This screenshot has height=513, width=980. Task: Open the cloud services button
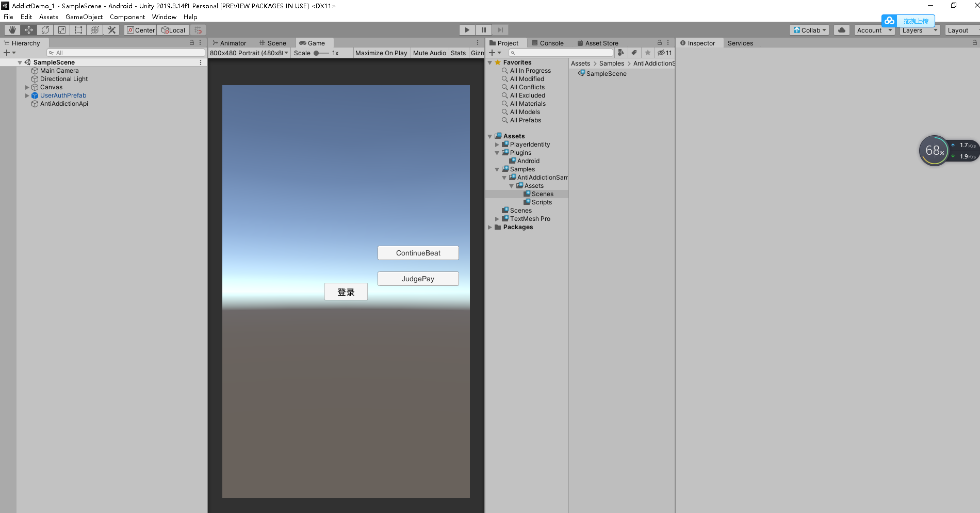click(842, 30)
